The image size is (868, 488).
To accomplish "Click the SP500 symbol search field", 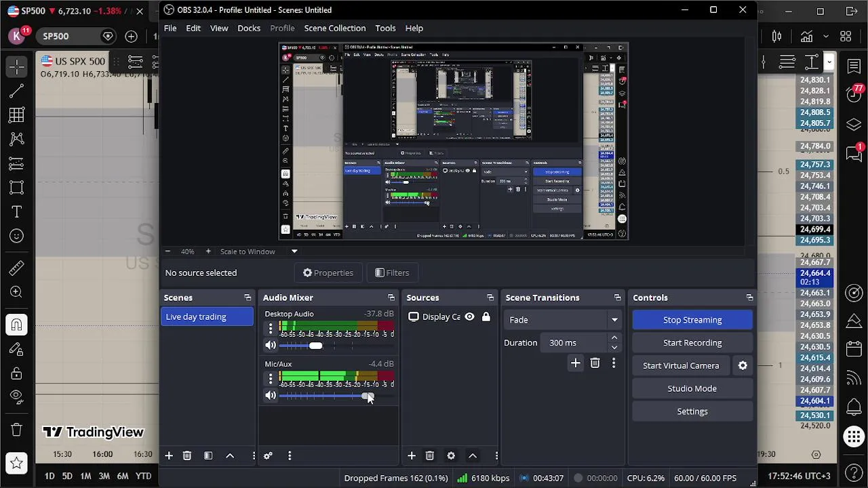I will tap(76, 37).
